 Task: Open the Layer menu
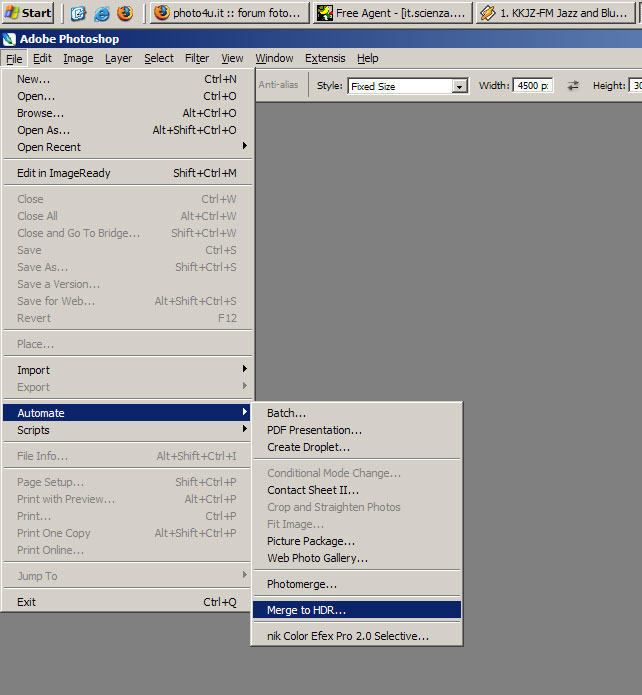(x=118, y=59)
